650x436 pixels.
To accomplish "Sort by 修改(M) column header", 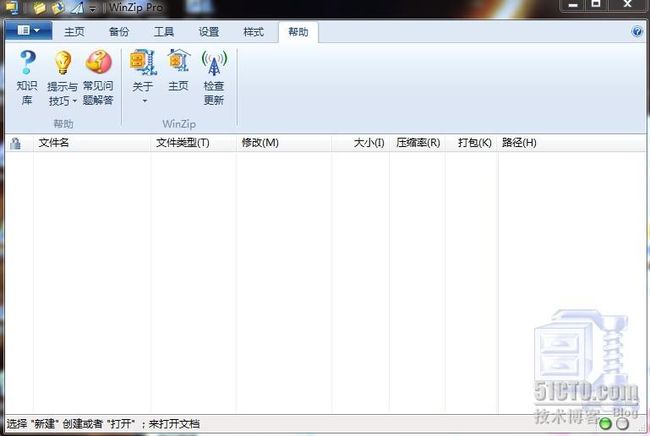I will coord(284,143).
